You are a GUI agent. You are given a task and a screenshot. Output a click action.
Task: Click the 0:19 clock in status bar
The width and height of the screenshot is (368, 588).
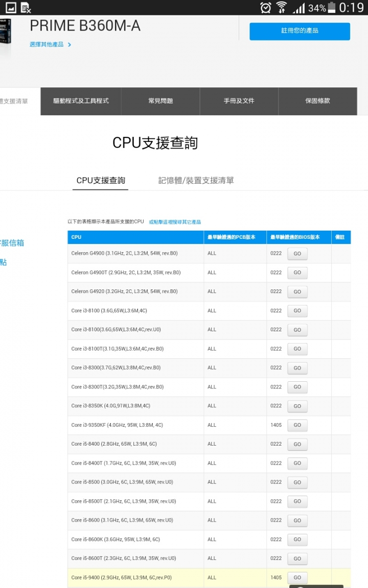[x=352, y=8]
